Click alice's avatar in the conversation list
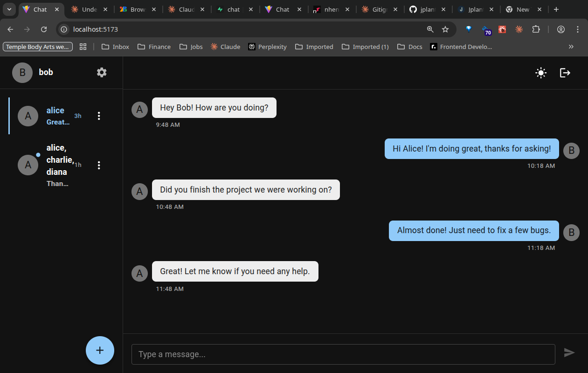This screenshot has height=373, width=588. click(x=28, y=116)
